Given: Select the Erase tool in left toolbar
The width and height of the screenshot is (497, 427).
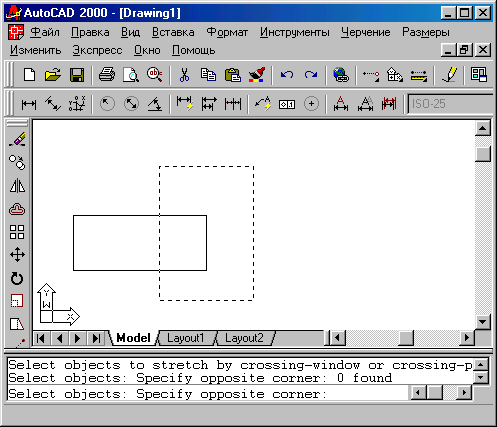Looking at the screenshot, I should [17, 139].
